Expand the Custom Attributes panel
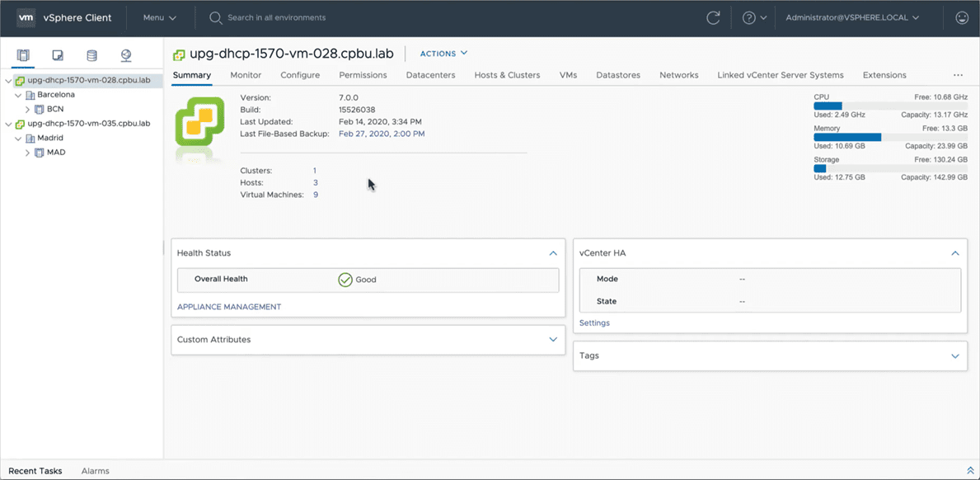The height and width of the screenshot is (480, 980). [553, 339]
